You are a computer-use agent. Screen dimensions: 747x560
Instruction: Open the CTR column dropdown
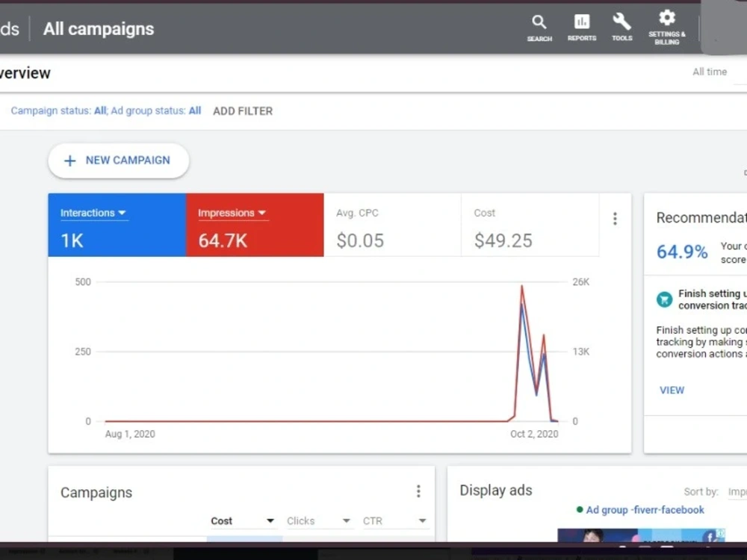click(x=394, y=521)
